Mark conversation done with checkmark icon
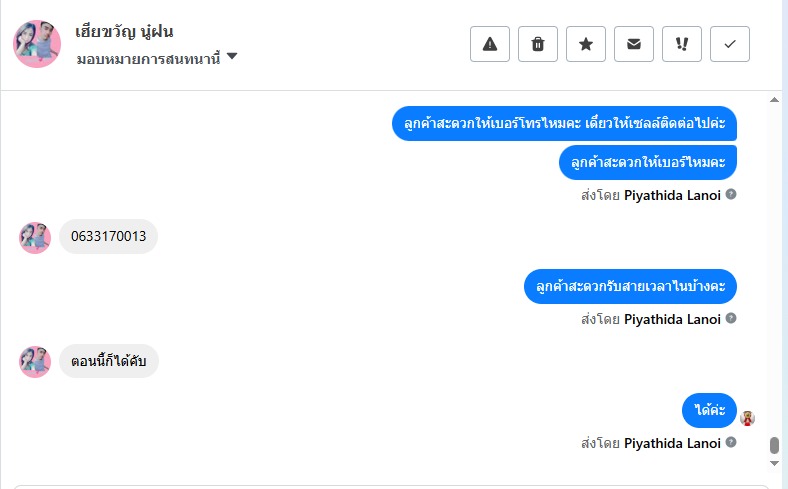This screenshot has height=489, width=788. pos(730,44)
